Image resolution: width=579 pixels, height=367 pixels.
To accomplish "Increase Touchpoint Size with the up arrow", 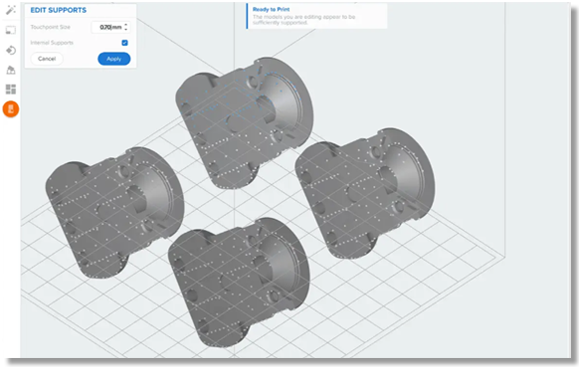I will (x=126, y=25).
